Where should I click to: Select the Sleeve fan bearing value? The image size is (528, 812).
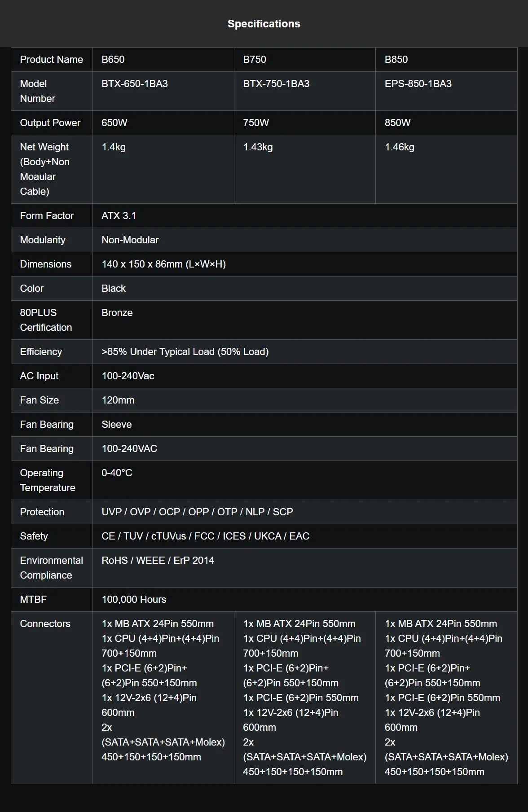pyautogui.click(x=117, y=424)
